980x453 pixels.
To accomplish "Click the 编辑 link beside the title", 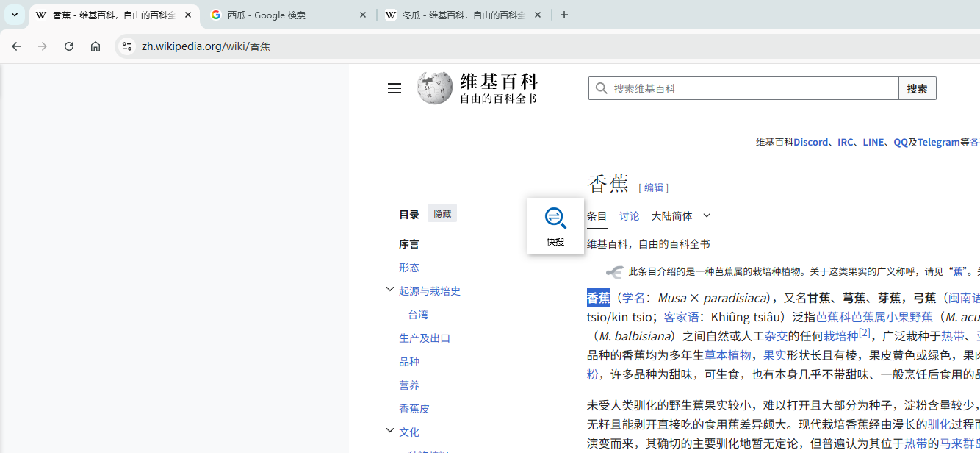I will tap(654, 188).
